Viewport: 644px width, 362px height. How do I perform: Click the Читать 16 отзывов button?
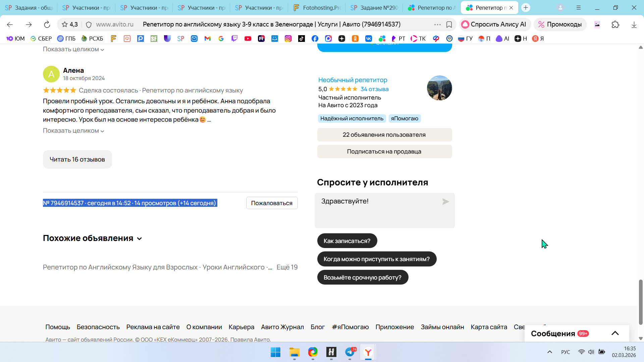click(77, 160)
